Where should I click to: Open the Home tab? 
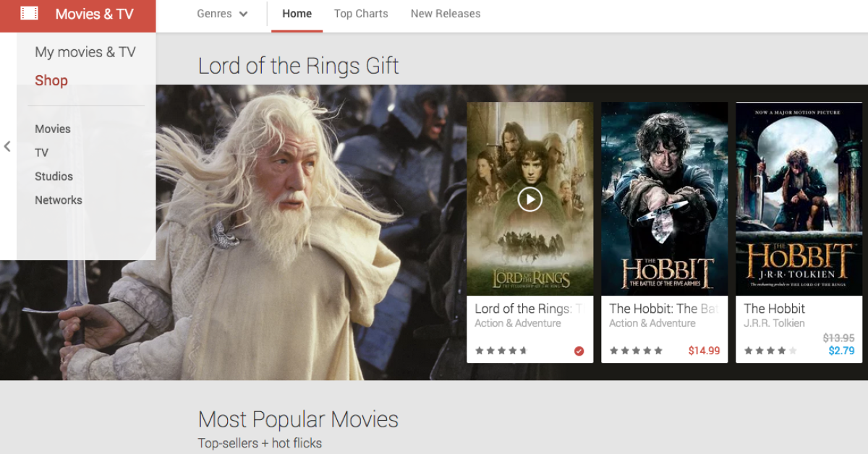point(297,13)
